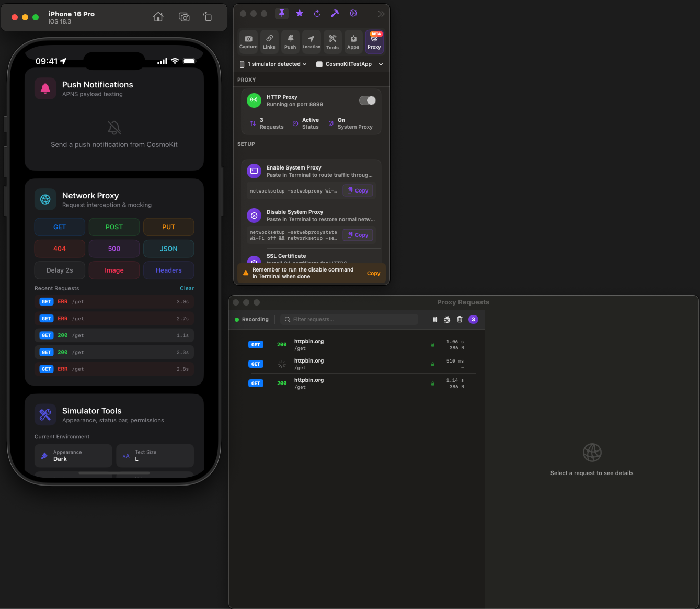Viewport: 700px width, 609px height.
Task: Switch to the Proxy tab
Action: click(374, 41)
